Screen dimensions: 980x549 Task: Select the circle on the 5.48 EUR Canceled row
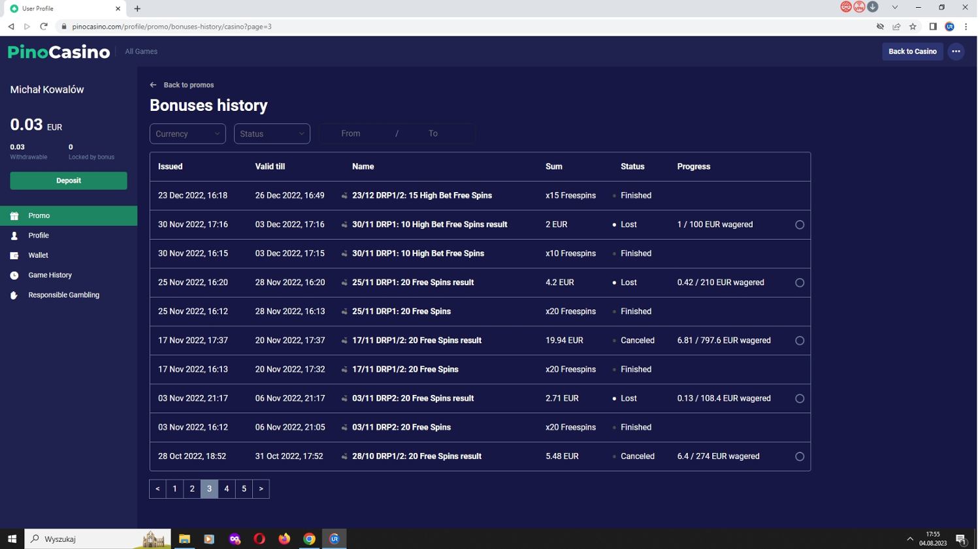799,457
